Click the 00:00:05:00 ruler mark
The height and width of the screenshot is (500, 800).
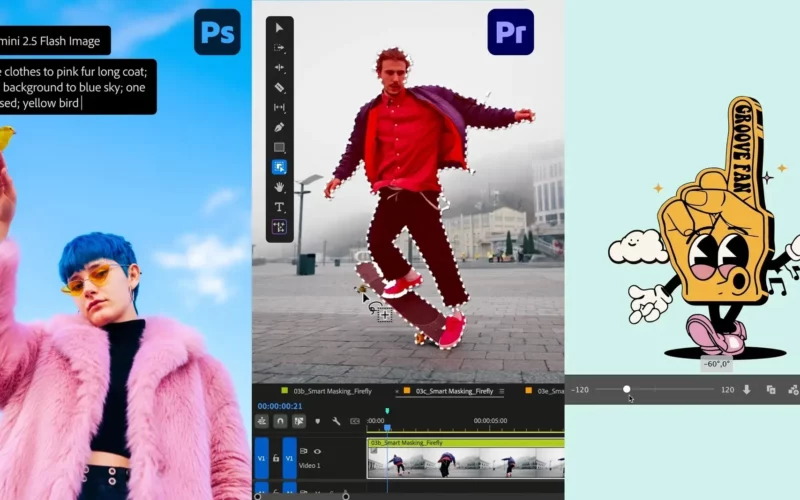tap(490, 421)
